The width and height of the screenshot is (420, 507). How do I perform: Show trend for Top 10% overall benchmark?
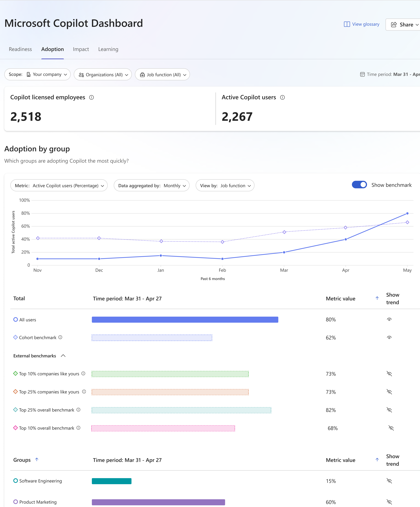391,428
